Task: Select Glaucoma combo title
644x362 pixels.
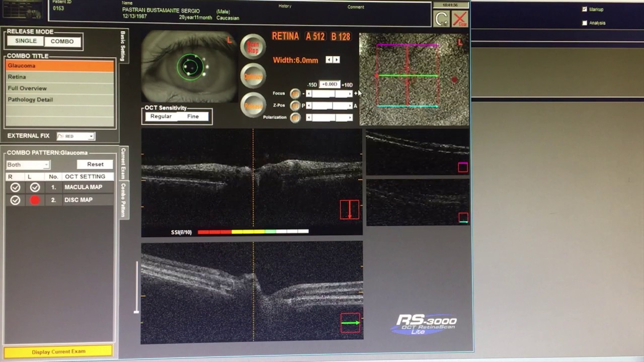Action: (x=59, y=66)
